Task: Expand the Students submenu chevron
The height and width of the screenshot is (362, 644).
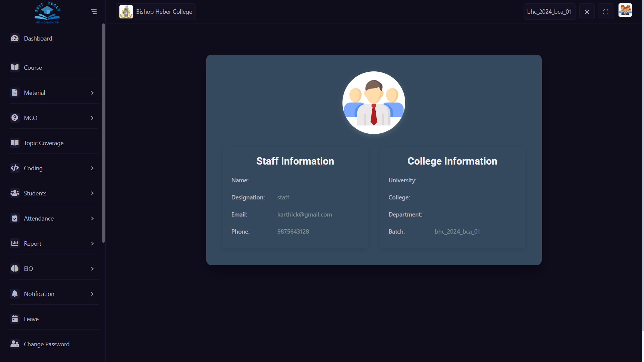Action: tap(92, 193)
